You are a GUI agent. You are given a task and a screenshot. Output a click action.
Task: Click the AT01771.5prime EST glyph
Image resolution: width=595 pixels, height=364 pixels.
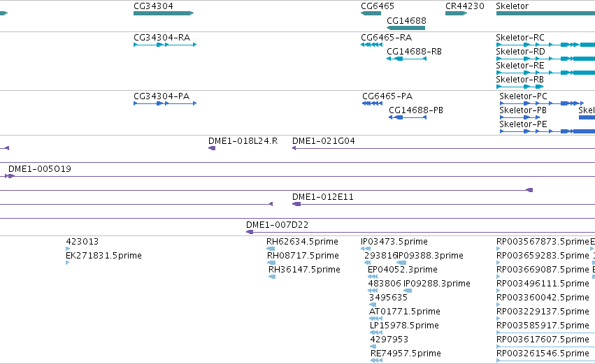point(375,319)
